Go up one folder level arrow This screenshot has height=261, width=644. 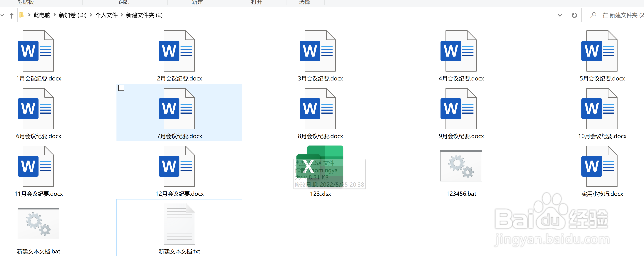[x=11, y=16]
